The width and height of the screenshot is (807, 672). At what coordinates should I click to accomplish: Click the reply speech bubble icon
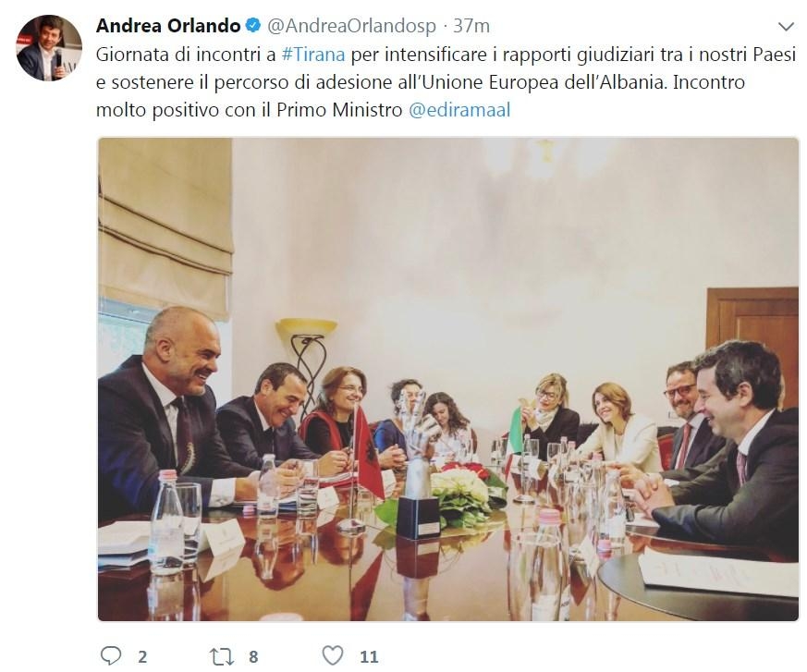pos(110,655)
